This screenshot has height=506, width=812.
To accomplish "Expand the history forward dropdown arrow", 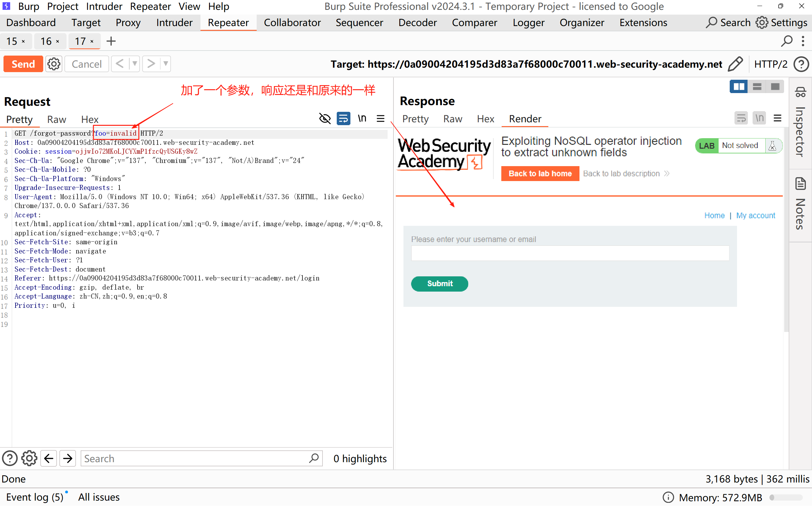I will pos(166,64).
